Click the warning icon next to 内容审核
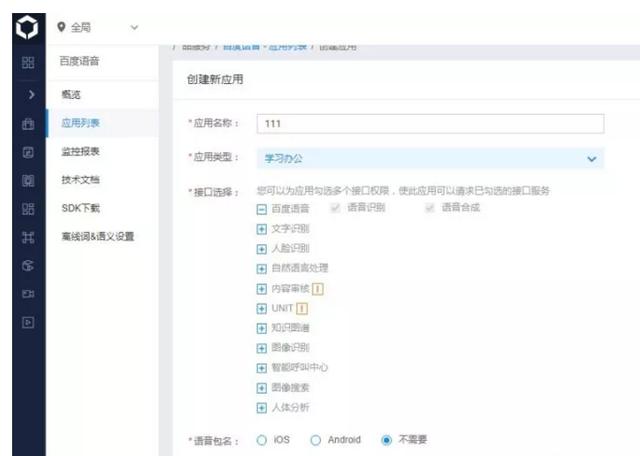This screenshot has width=640, height=456. 318,289
